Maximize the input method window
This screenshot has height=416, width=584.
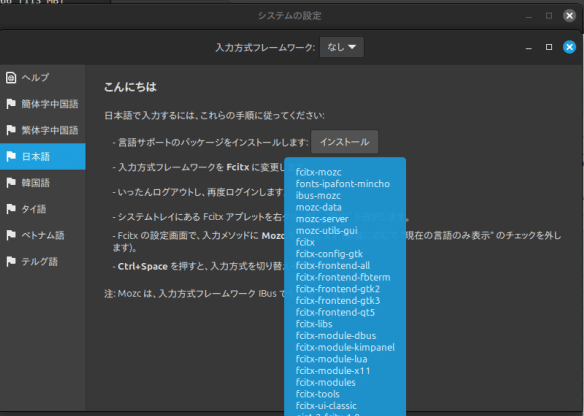[x=549, y=47]
